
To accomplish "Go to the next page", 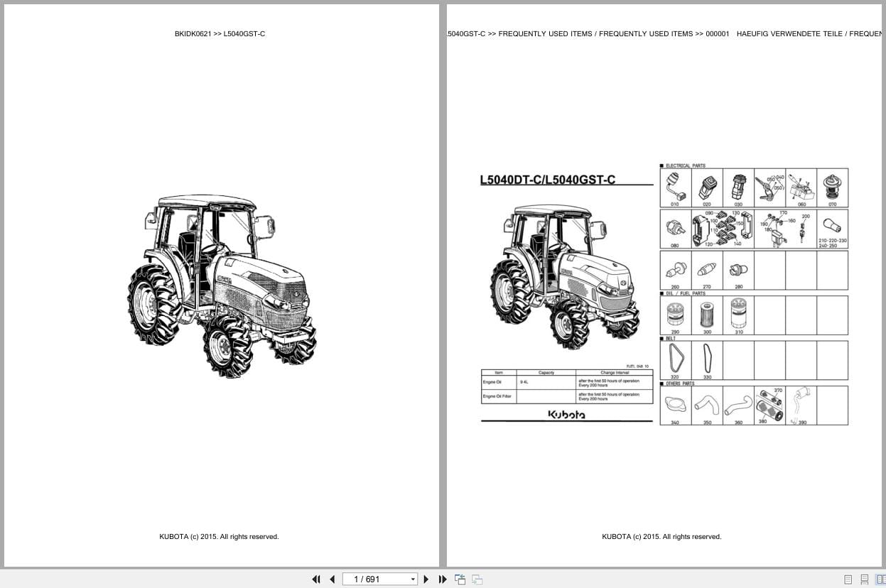I will tap(426, 579).
